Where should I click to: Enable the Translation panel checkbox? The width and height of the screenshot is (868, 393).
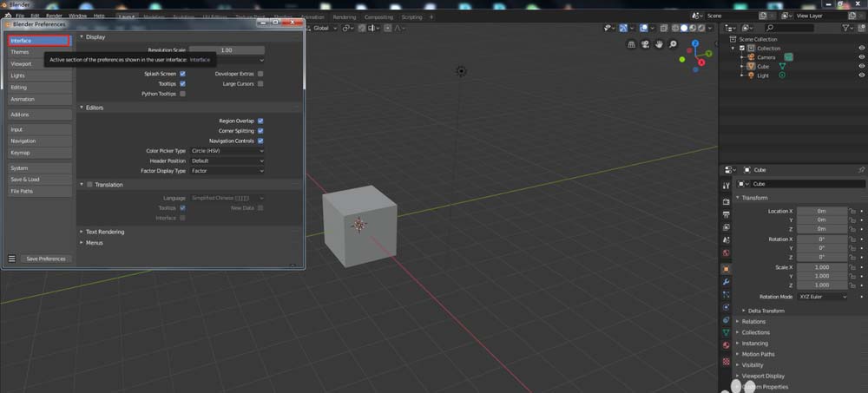coord(89,184)
